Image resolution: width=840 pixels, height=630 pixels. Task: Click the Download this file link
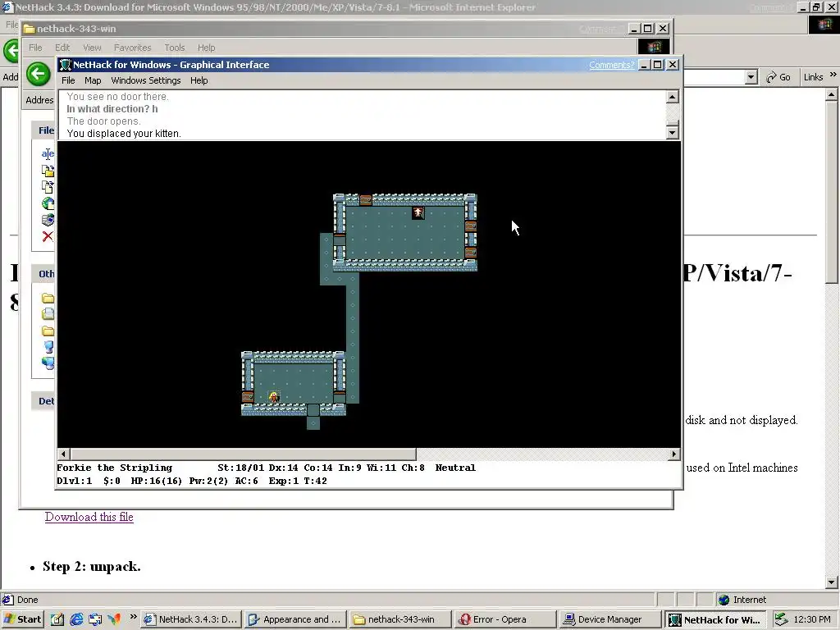[89, 517]
